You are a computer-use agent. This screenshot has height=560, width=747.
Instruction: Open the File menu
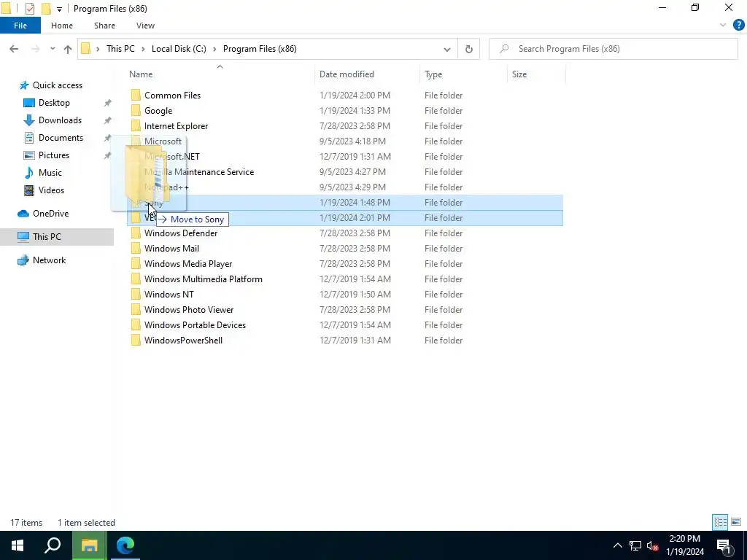tap(20, 26)
